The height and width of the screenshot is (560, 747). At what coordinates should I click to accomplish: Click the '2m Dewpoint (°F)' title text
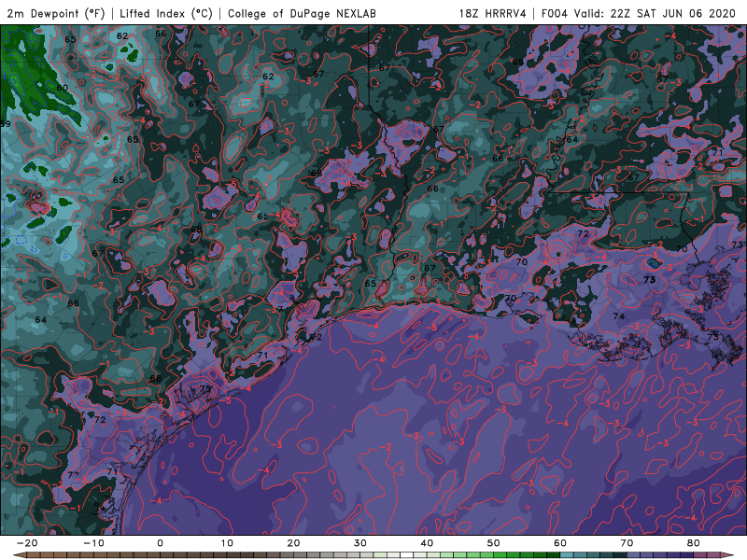(56, 13)
